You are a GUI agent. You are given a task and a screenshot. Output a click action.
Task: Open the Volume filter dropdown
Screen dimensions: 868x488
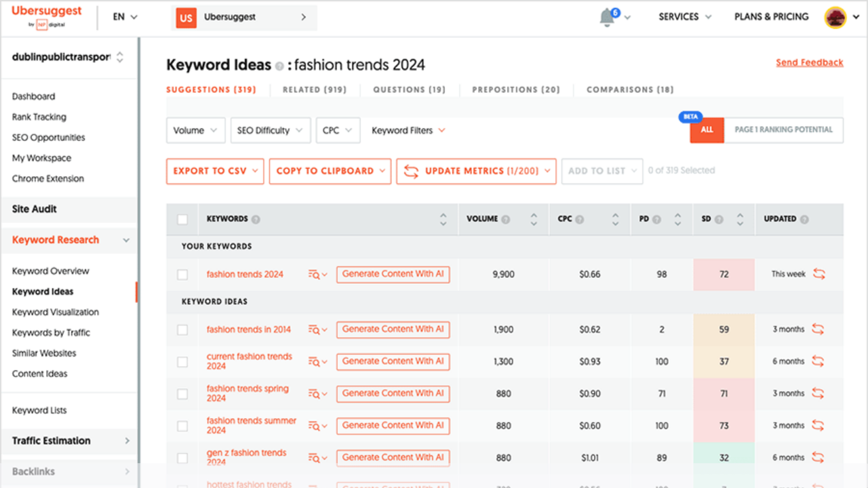click(195, 131)
